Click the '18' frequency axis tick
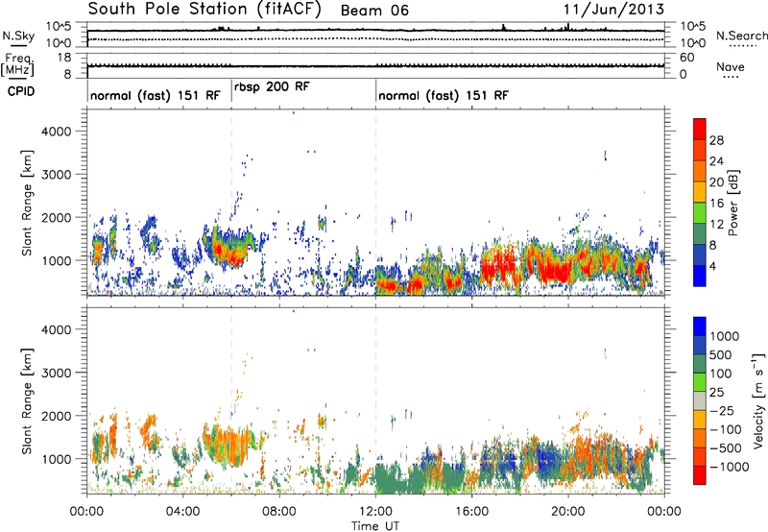The height and width of the screenshot is (532, 768). 64,58
